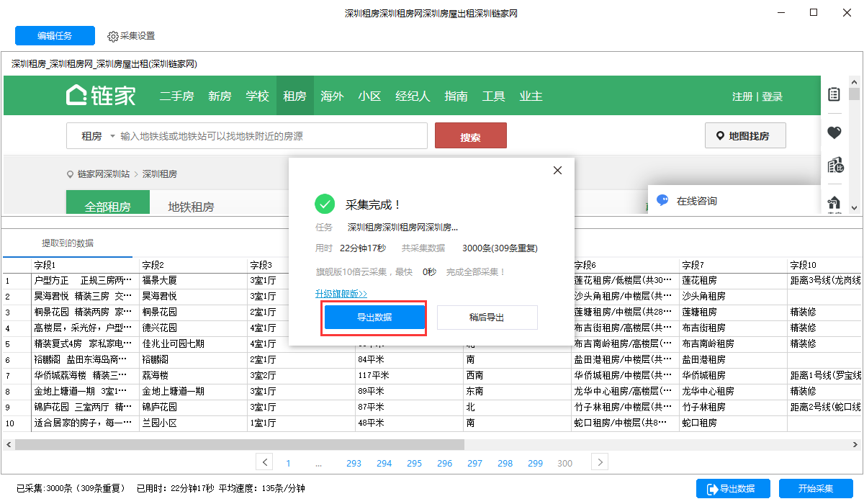Select the 租房 nav item
This screenshot has width=864, height=504.
pos(294,96)
